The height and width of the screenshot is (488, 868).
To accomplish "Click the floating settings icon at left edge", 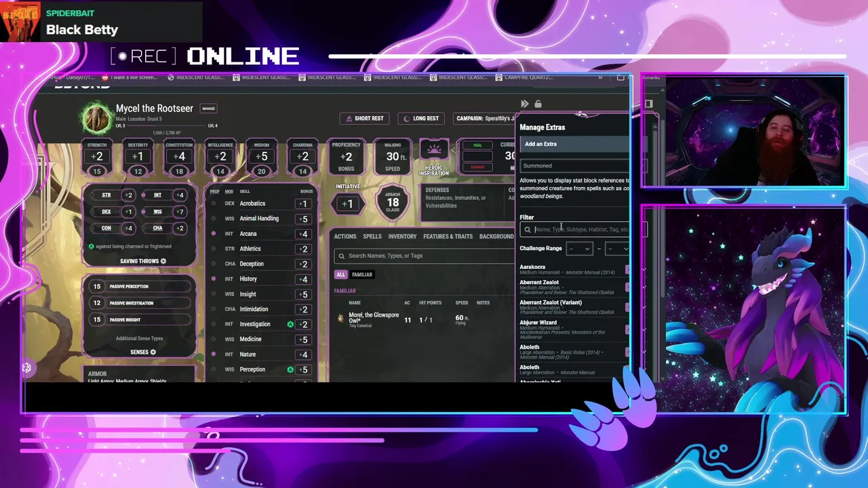I will click(x=26, y=368).
